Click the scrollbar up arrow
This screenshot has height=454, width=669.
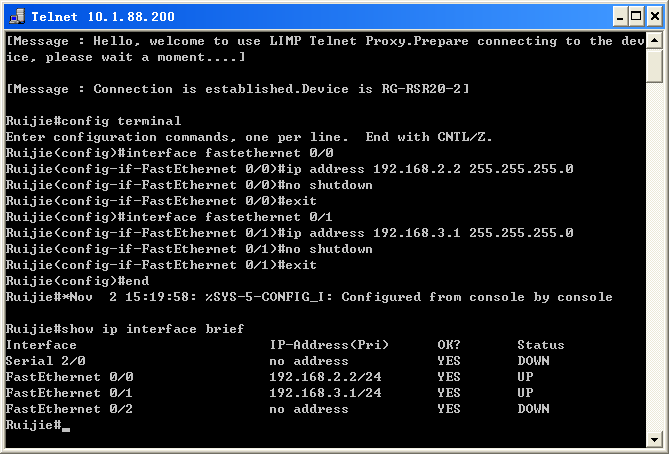pos(654,40)
